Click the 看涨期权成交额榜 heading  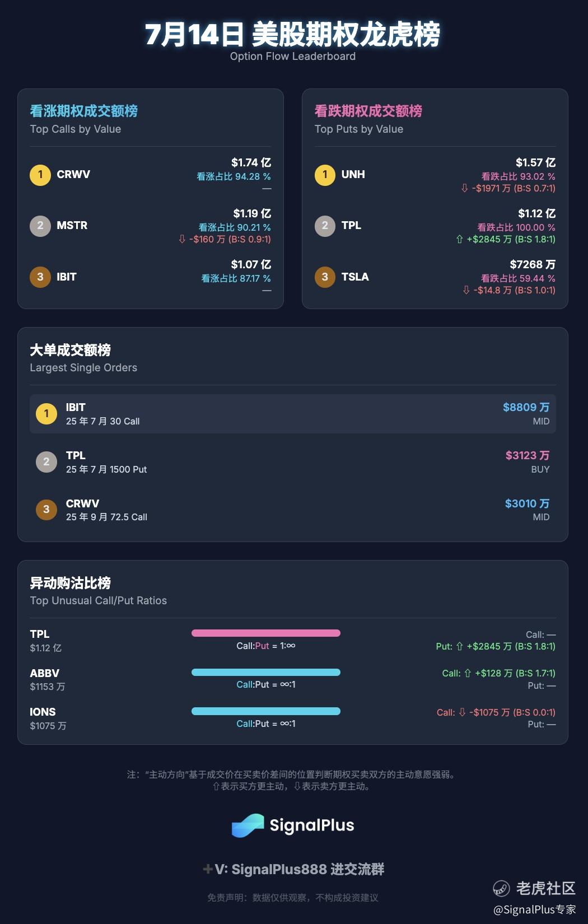(x=84, y=111)
